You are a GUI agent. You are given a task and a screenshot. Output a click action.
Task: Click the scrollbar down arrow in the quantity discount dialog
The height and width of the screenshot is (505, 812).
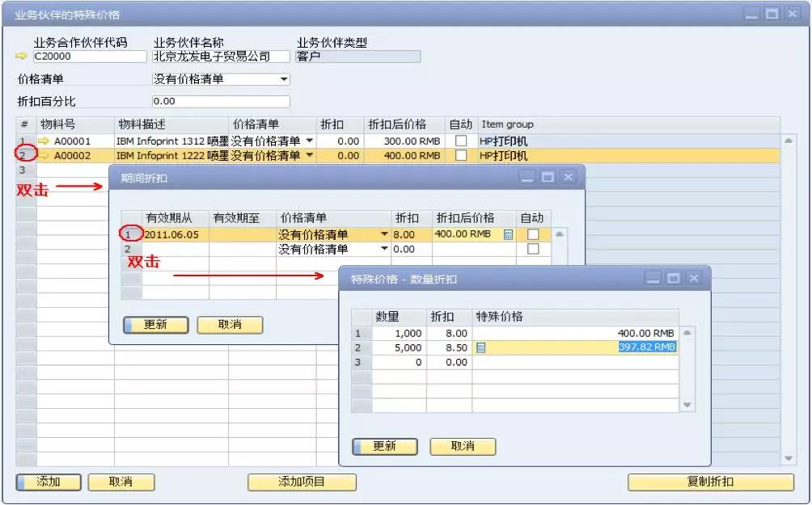pyautogui.click(x=686, y=405)
